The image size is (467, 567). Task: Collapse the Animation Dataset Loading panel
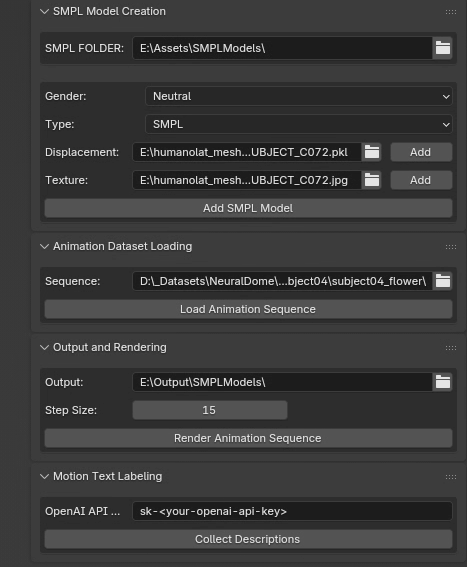tap(44, 247)
